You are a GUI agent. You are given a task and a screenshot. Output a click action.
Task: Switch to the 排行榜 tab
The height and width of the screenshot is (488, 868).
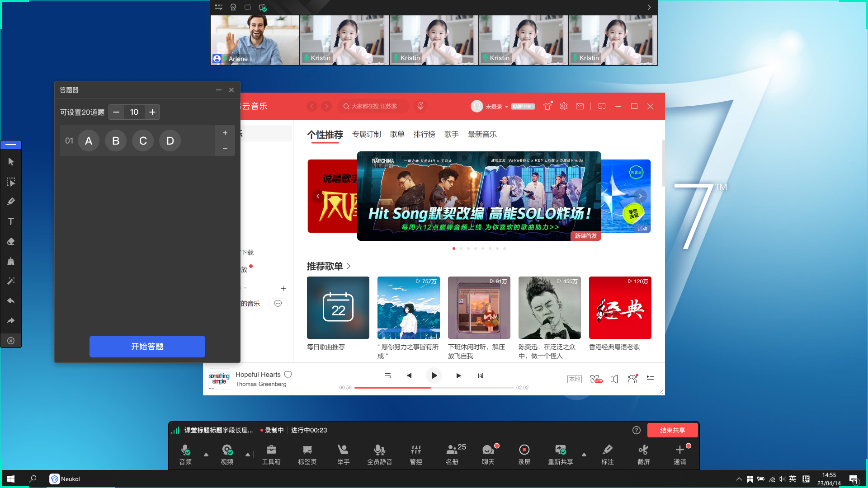pos(425,134)
